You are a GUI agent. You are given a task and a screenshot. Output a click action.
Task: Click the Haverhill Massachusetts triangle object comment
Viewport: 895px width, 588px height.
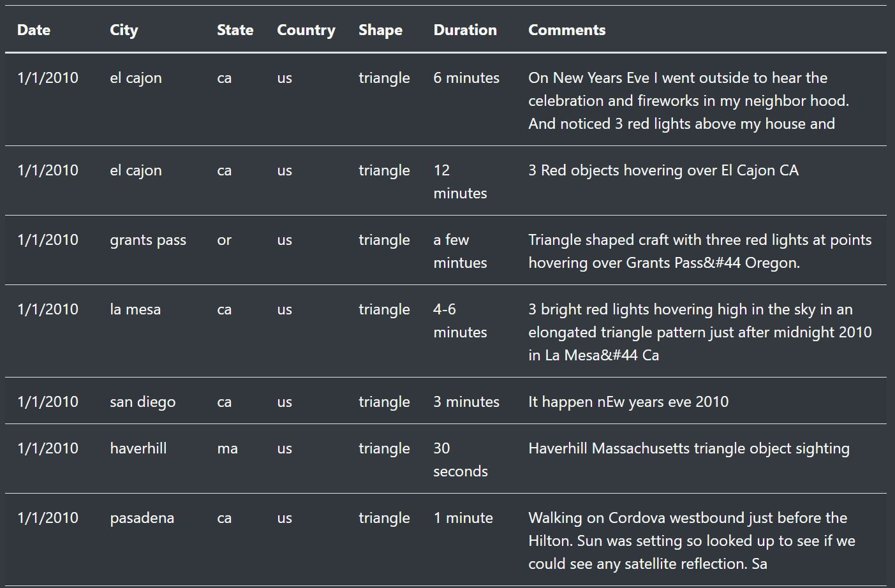[688, 448]
